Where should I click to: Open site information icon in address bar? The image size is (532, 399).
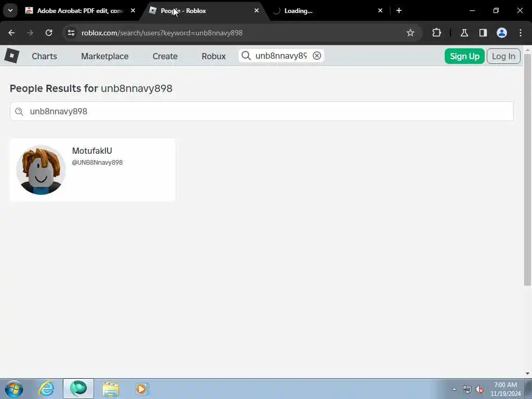point(71,33)
